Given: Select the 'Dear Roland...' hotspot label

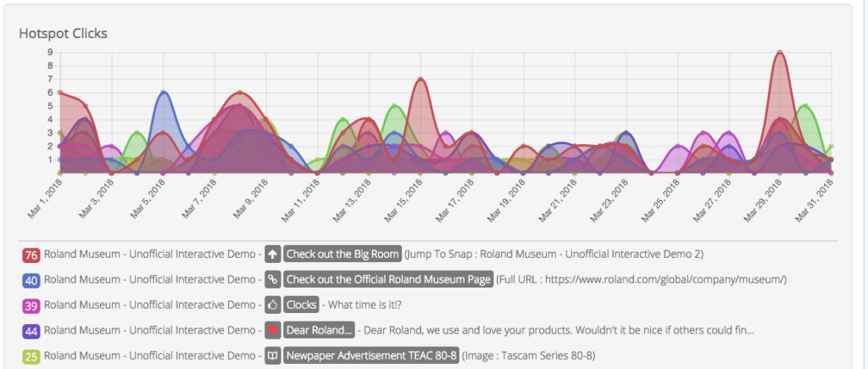Looking at the screenshot, I should [x=320, y=330].
